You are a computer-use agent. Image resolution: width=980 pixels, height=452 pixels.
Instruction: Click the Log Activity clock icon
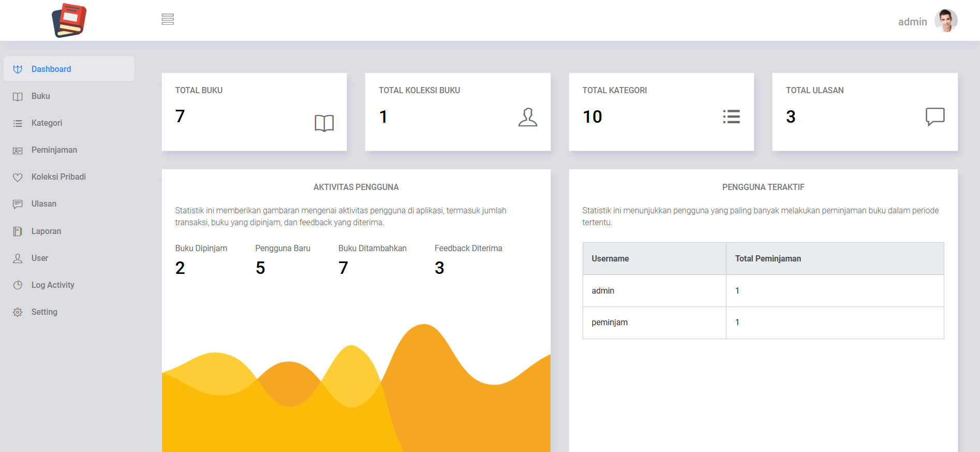pos(18,285)
